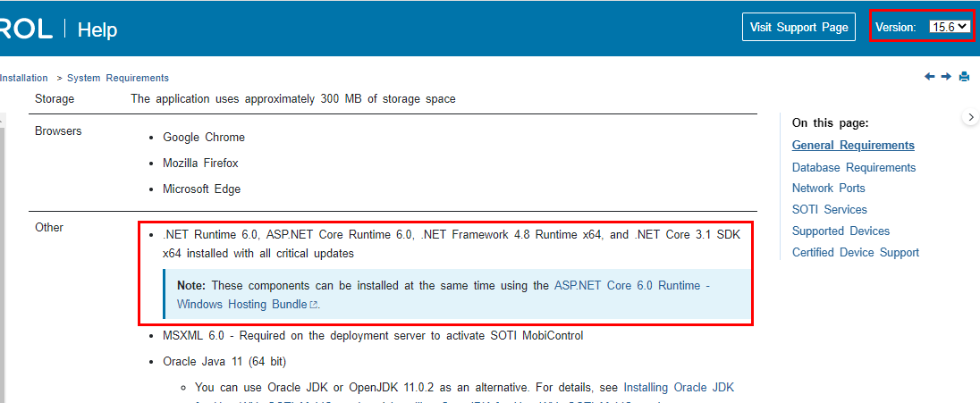Screen dimensions: 980x403
Task: Click external link icon after Windows Hosting Bundle
Action: pyautogui.click(x=313, y=305)
